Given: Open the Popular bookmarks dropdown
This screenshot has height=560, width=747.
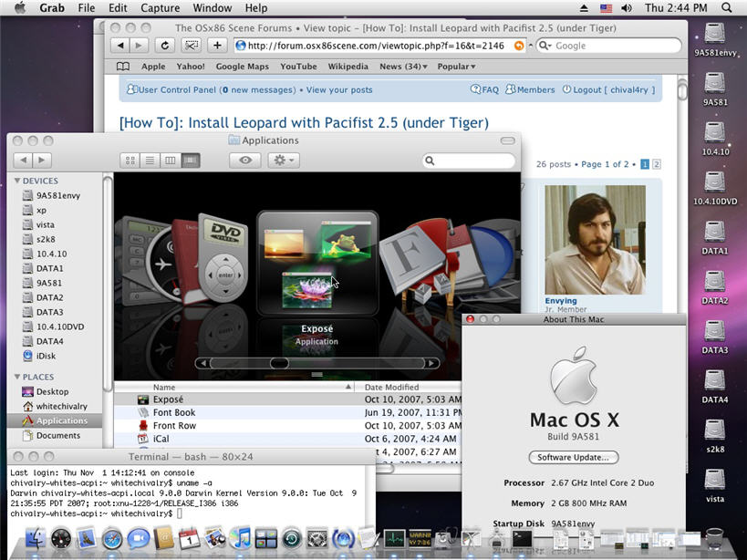Looking at the screenshot, I should (456, 67).
